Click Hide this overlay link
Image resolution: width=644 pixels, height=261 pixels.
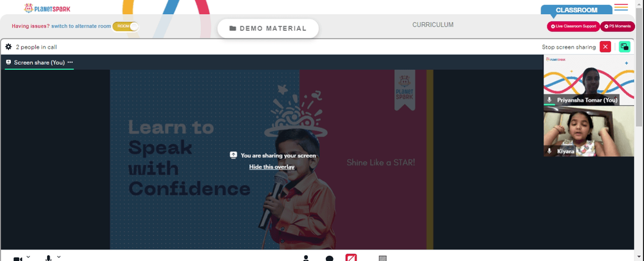tap(272, 166)
